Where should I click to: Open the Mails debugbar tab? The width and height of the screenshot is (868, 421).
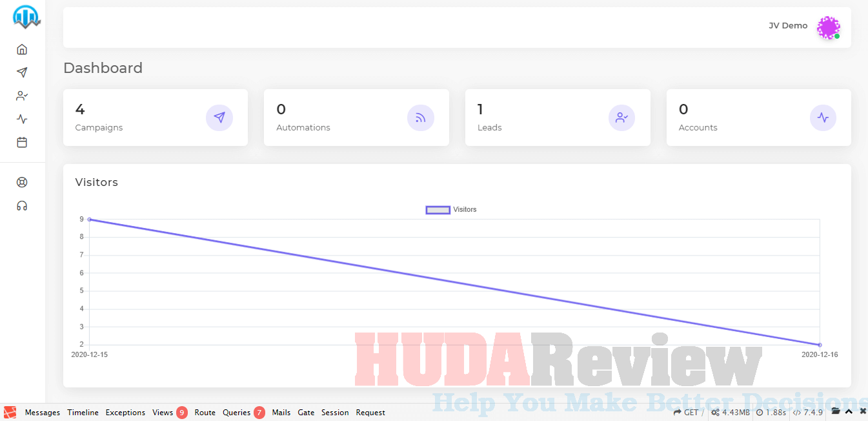coord(281,413)
